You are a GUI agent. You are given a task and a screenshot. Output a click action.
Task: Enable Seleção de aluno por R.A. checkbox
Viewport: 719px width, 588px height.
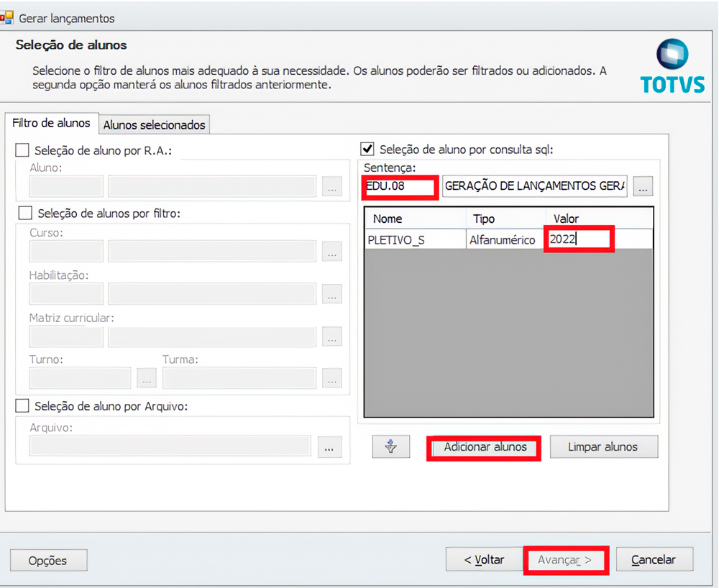[x=23, y=150]
